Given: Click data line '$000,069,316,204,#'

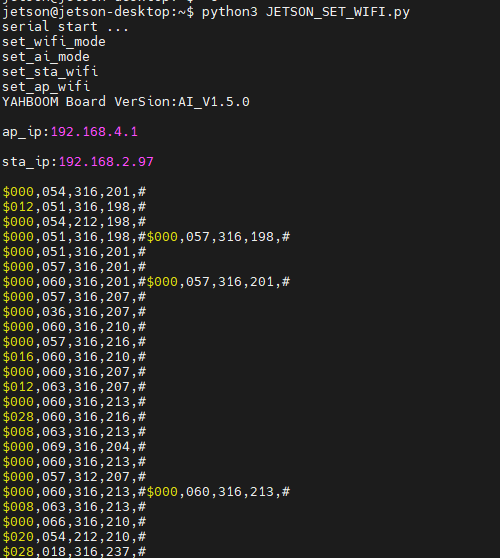Looking at the screenshot, I should (x=74, y=447).
